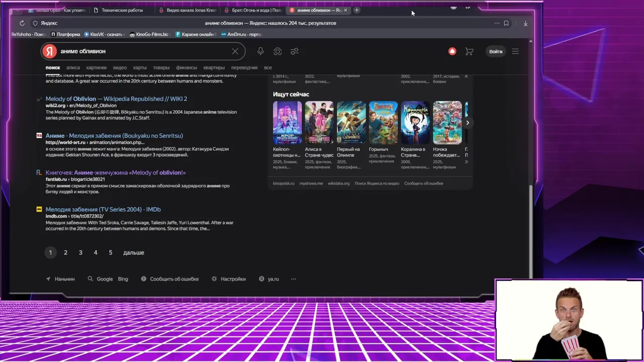Open the ReYohoho bookmark
Screen dimensions: 644x362
pos(29,34)
